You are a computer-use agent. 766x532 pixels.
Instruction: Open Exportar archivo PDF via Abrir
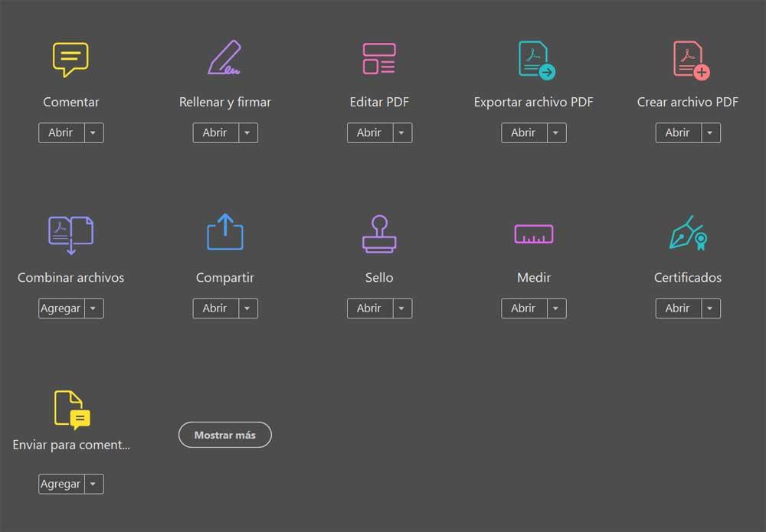click(524, 132)
